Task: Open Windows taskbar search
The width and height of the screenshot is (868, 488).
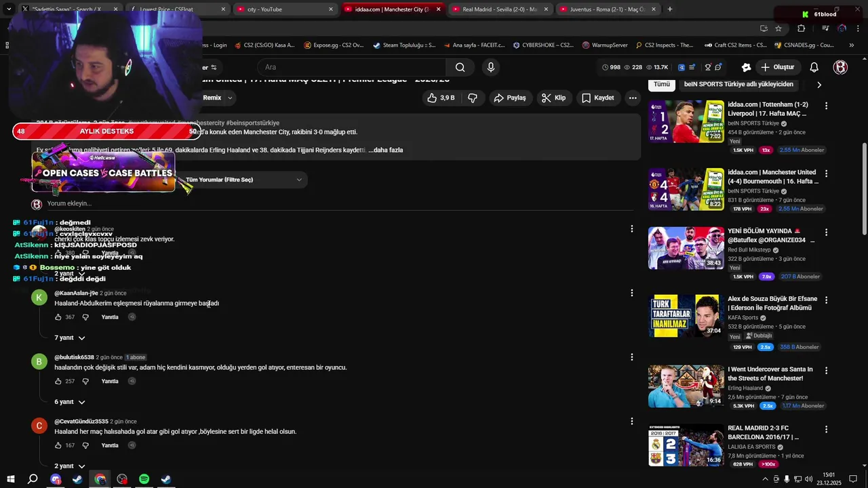Action: 33,479
